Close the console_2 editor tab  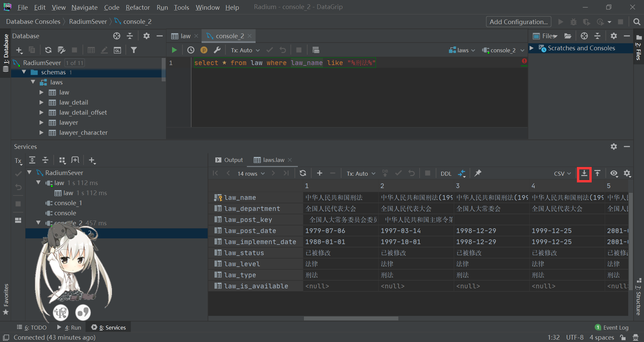click(250, 36)
